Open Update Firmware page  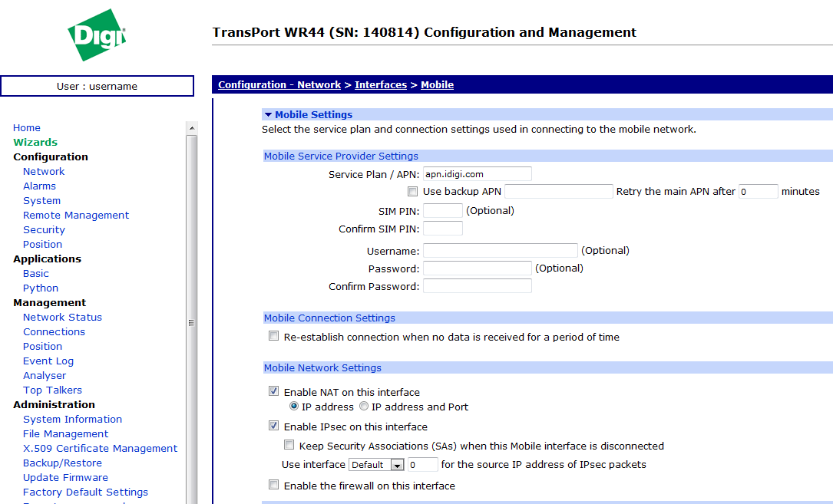[65, 478]
